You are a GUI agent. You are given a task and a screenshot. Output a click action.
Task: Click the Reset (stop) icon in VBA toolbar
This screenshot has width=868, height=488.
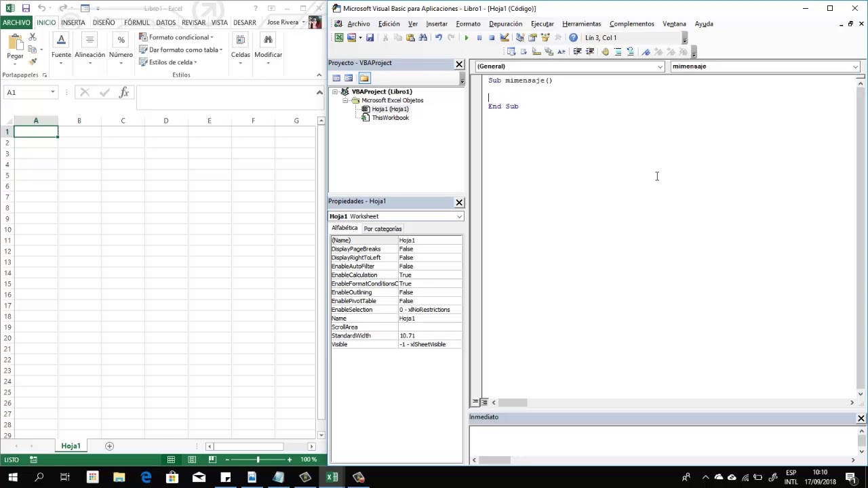coord(492,38)
